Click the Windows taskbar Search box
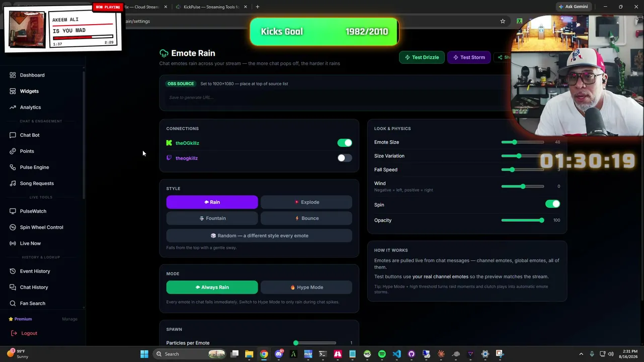 pos(189,354)
